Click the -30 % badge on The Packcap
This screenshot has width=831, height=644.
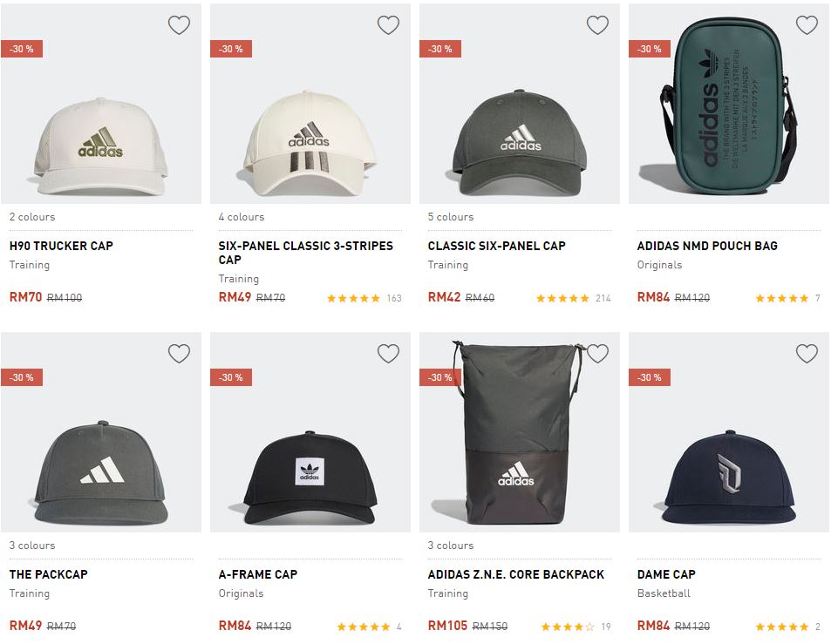pos(22,377)
